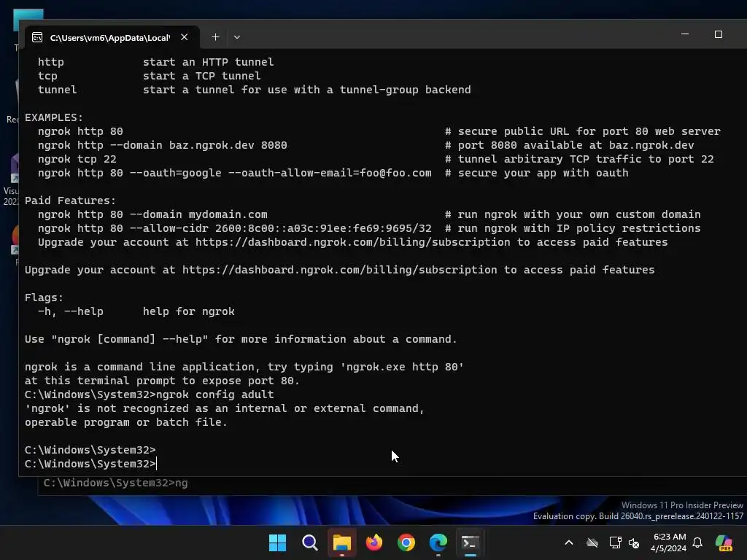Open the notifications bell icon
This screenshot has width=747, height=560.
click(x=697, y=542)
